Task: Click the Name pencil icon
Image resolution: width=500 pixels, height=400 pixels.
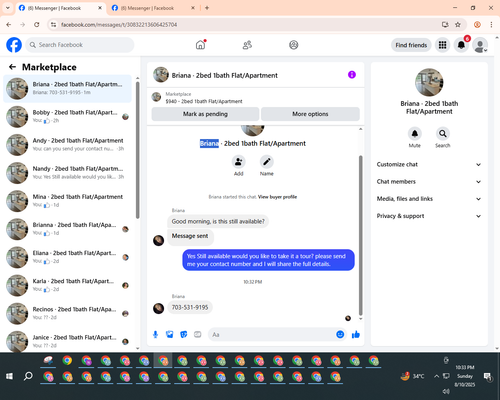Action: [x=267, y=162]
